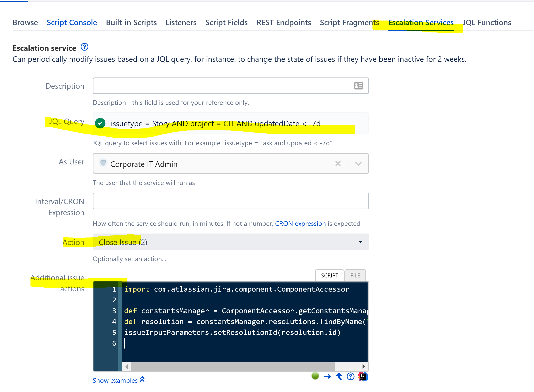This screenshot has width=534, height=392.
Task: Switch the editor to the FILE tab
Action: click(x=355, y=275)
